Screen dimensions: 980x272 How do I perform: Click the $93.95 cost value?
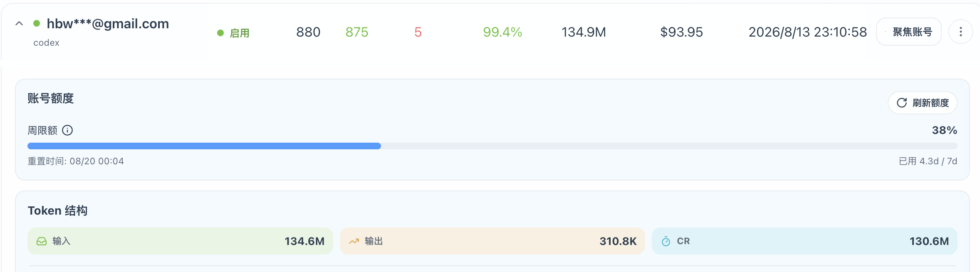pyautogui.click(x=681, y=32)
